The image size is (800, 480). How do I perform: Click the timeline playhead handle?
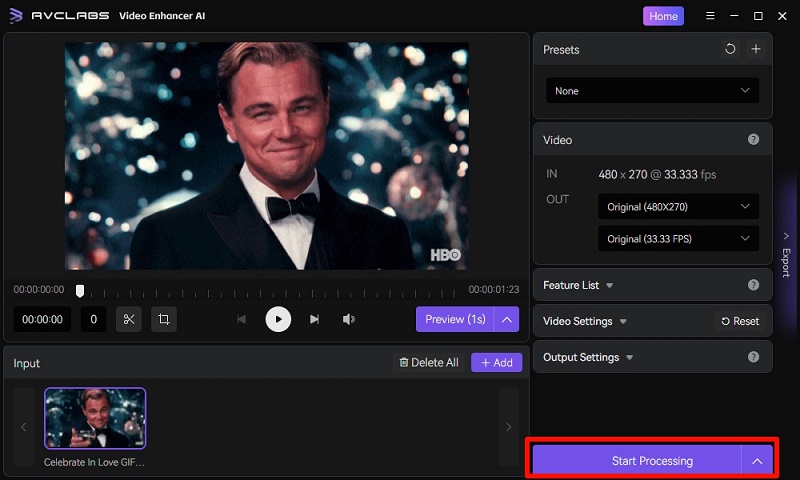click(x=80, y=291)
